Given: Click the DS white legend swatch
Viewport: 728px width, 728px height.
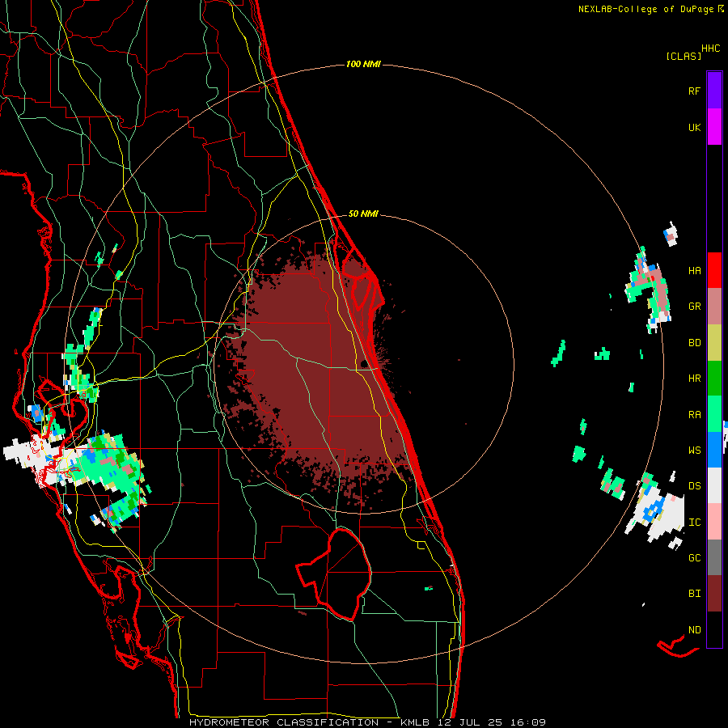Looking at the screenshot, I should pyautogui.click(x=714, y=485).
